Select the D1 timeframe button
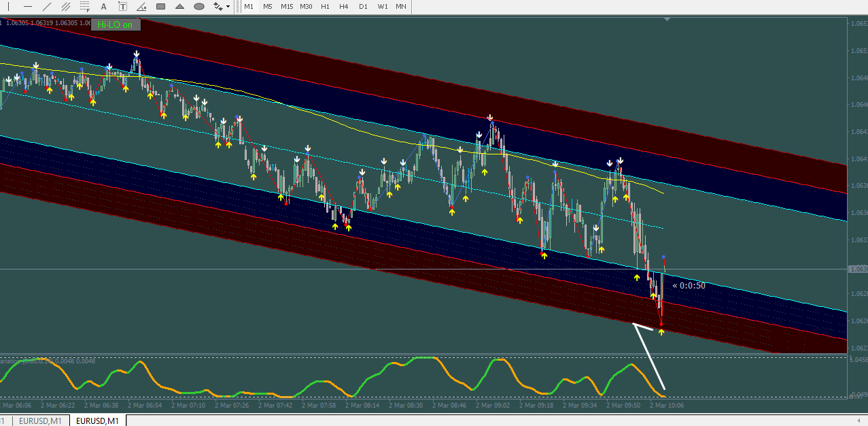The image size is (868, 426). click(363, 7)
